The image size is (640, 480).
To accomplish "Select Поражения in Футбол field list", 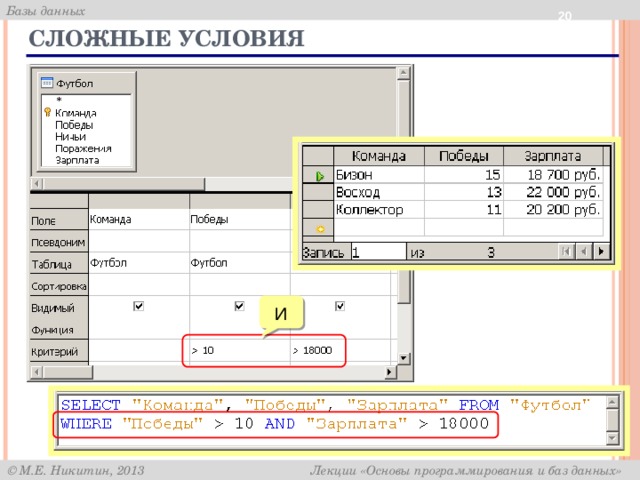I will coord(83,149).
